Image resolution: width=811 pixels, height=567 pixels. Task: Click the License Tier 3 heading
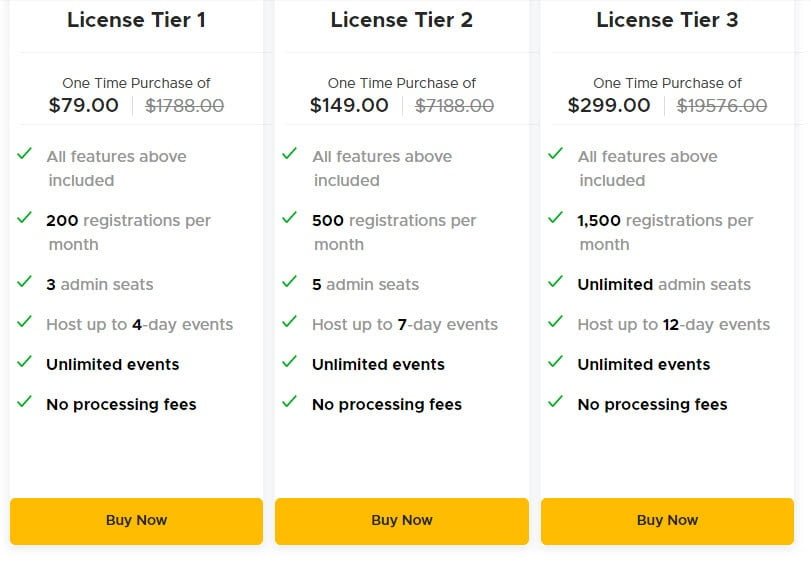coord(667,20)
